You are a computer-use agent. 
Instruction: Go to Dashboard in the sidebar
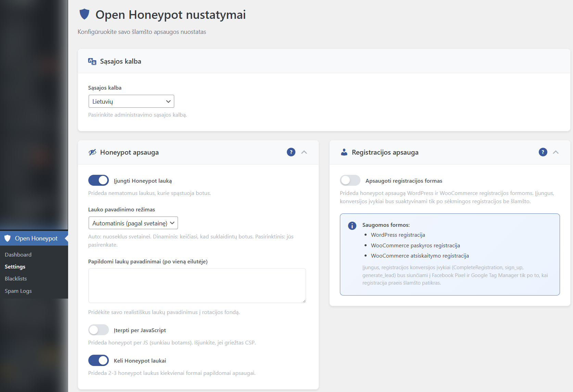click(x=18, y=254)
